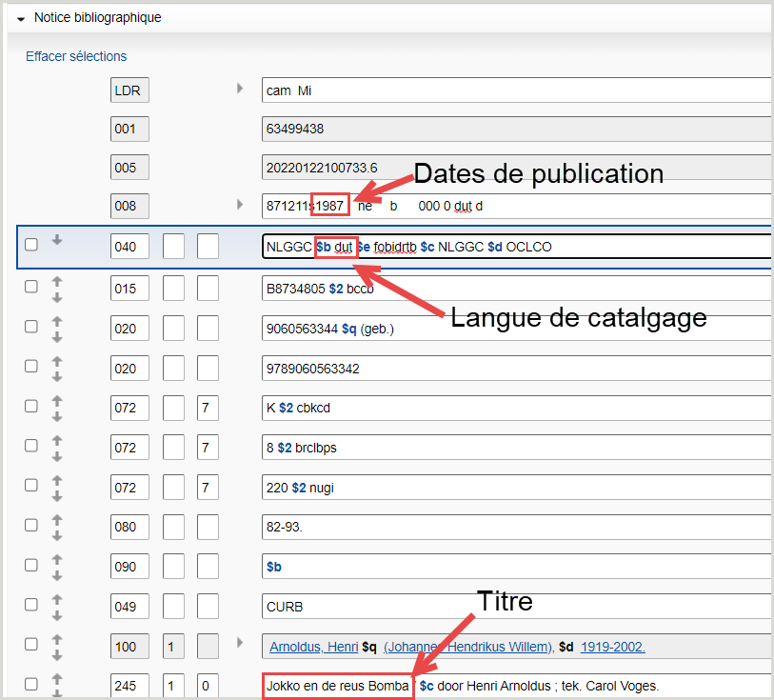
Task: Click the Effacer sélections link
Action: (x=76, y=56)
